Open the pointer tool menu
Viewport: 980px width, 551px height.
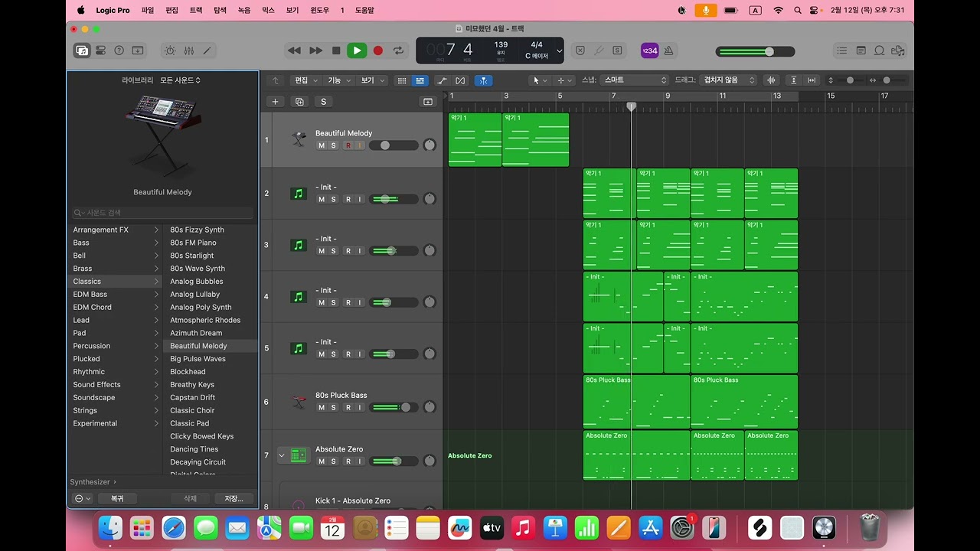pyautogui.click(x=540, y=80)
